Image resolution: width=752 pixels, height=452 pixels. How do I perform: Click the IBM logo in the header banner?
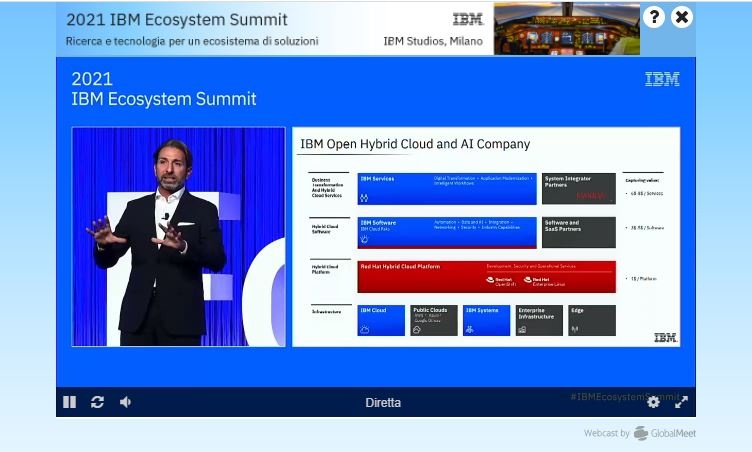click(468, 19)
